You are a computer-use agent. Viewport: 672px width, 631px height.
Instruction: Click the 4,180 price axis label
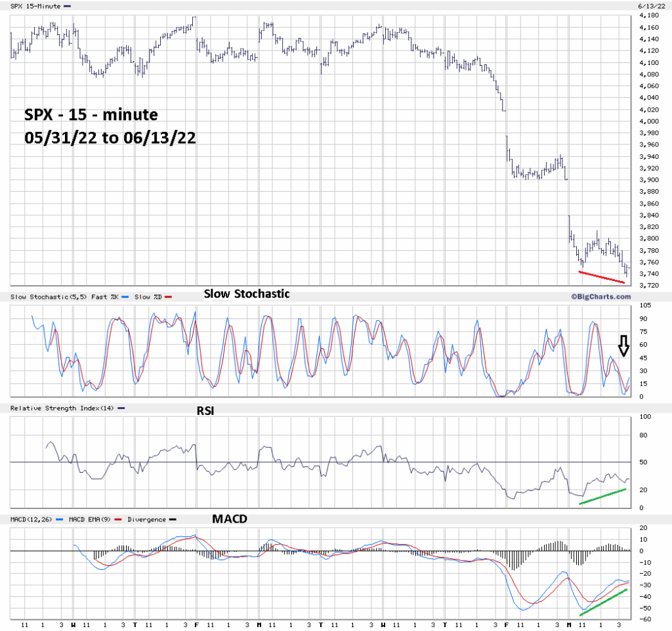(x=649, y=16)
